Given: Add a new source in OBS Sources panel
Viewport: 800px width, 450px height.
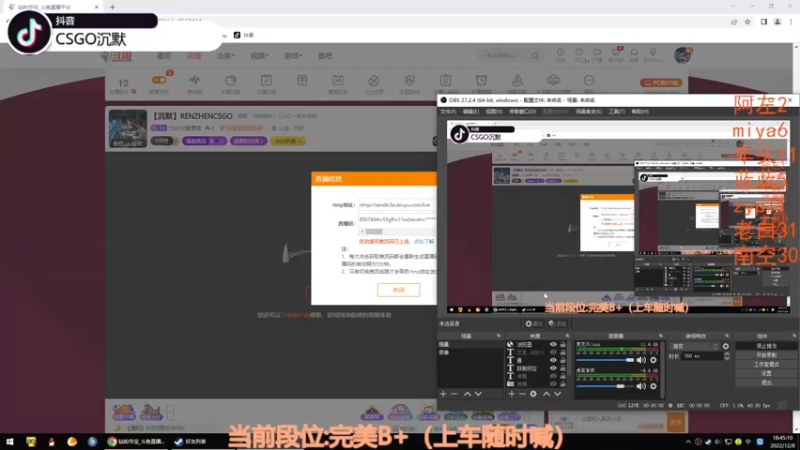Looking at the screenshot, I should [x=511, y=394].
